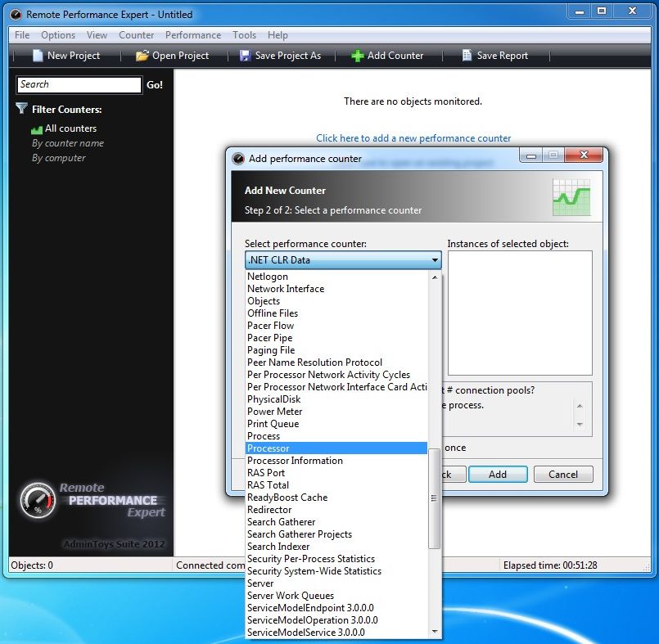Filter by computer
659x644 pixels.
pos(58,158)
